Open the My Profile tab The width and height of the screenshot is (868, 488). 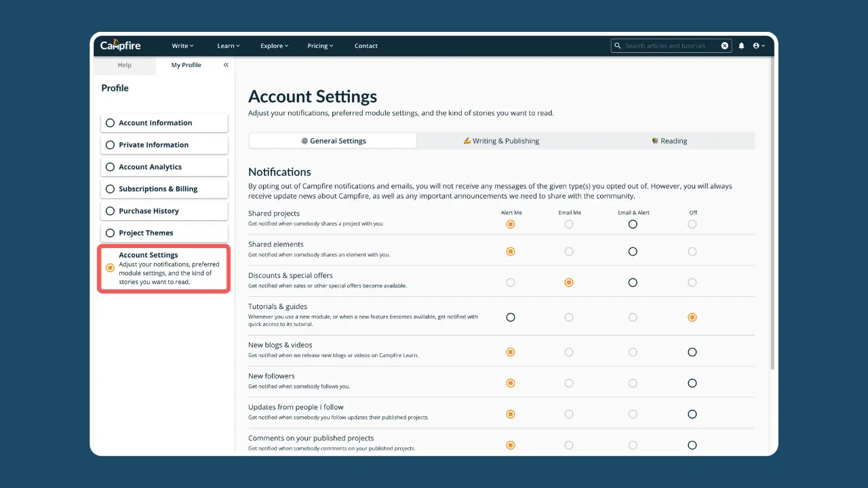(x=186, y=64)
